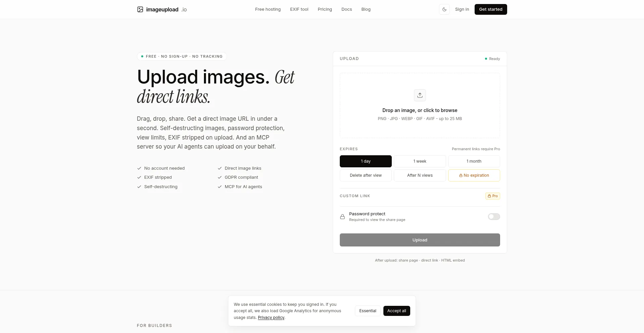Click checkmark next to GDPR compliant
Viewport: 644px width, 333px height.
220,177
